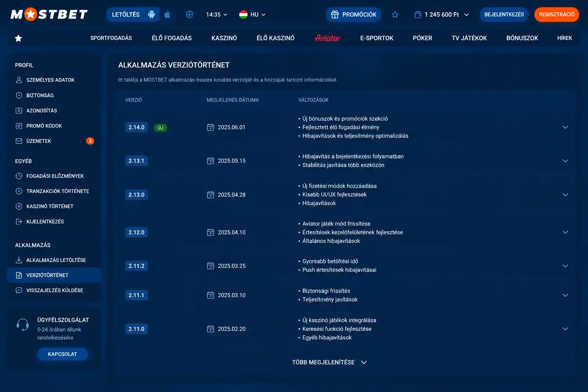
Task: Open the ÉLŐ KASZINÓ menu
Action: click(276, 38)
